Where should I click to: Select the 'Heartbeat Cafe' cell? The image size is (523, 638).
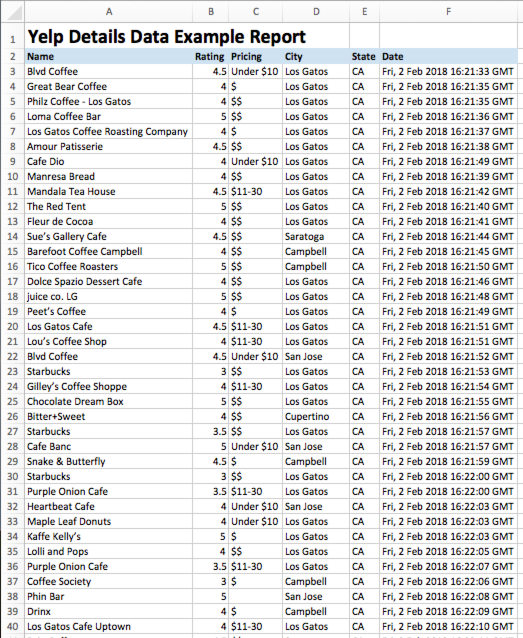[x=109, y=507]
